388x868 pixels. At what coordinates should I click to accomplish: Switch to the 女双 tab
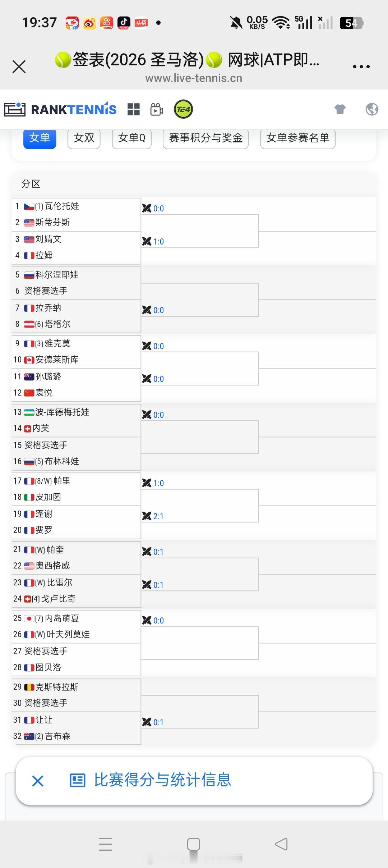[83, 138]
